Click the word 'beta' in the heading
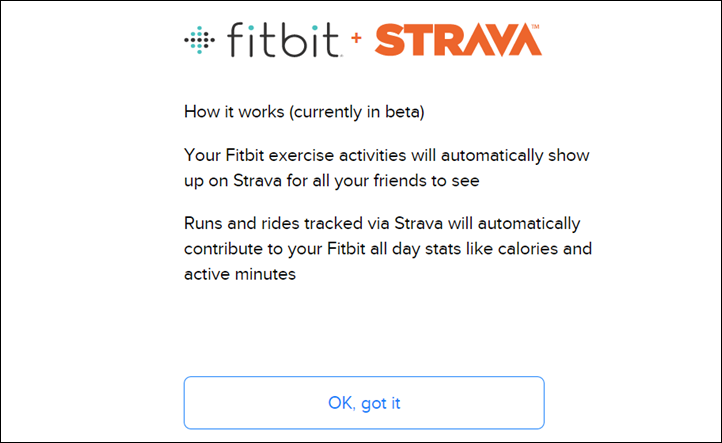Image resolution: width=722 pixels, height=443 pixels. pyautogui.click(x=402, y=112)
